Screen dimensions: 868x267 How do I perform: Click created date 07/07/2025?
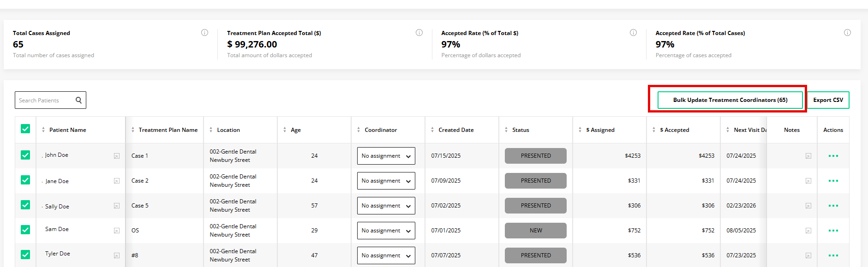pyautogui.click(x=446, y=255)
